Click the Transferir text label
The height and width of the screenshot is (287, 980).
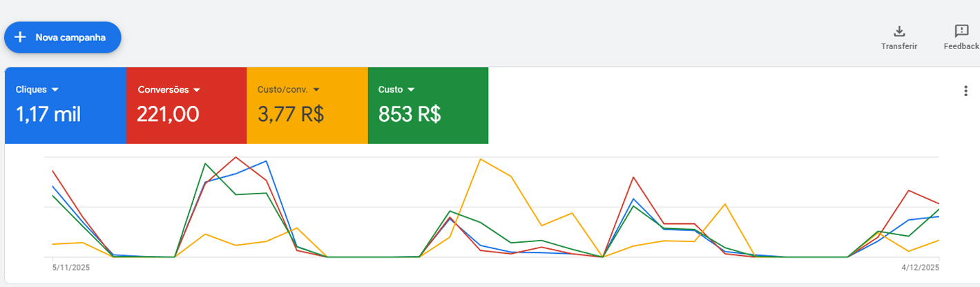tap(899, 46)
